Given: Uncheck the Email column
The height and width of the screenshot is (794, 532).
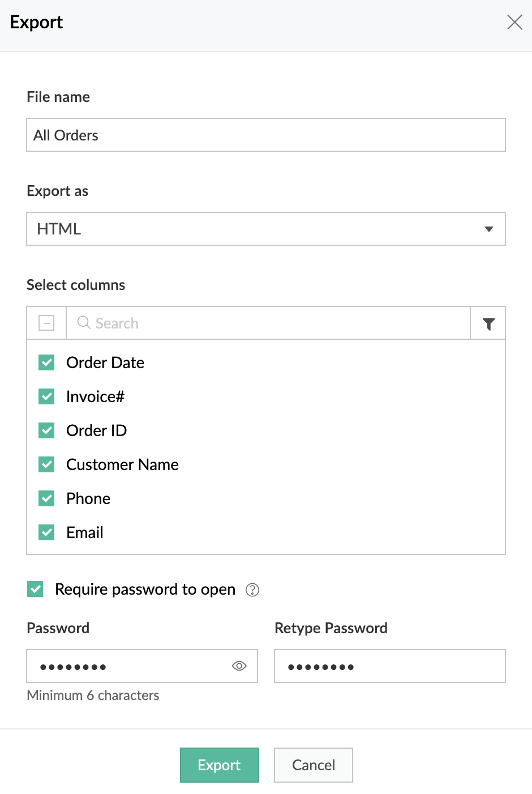Looking at the screenshot, I should pyautogui.click(x=46, y=532).
